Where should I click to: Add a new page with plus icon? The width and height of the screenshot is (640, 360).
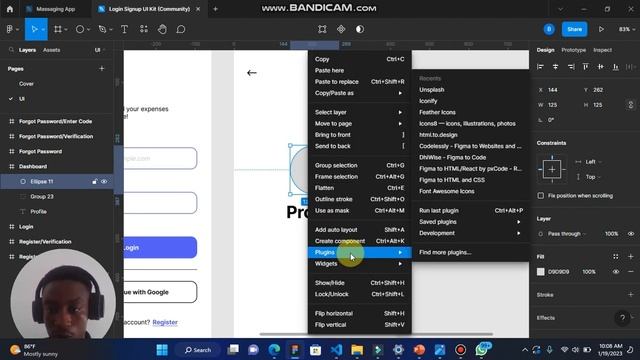102,69
